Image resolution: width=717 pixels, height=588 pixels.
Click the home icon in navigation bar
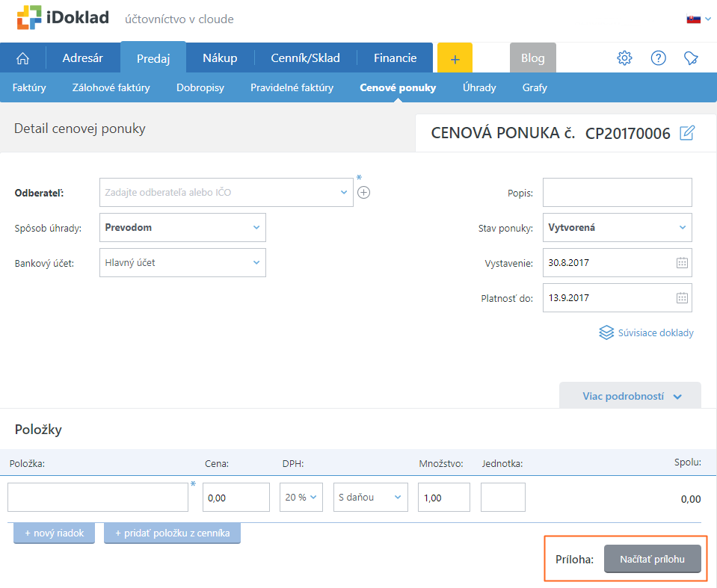(x=22, y=58)
